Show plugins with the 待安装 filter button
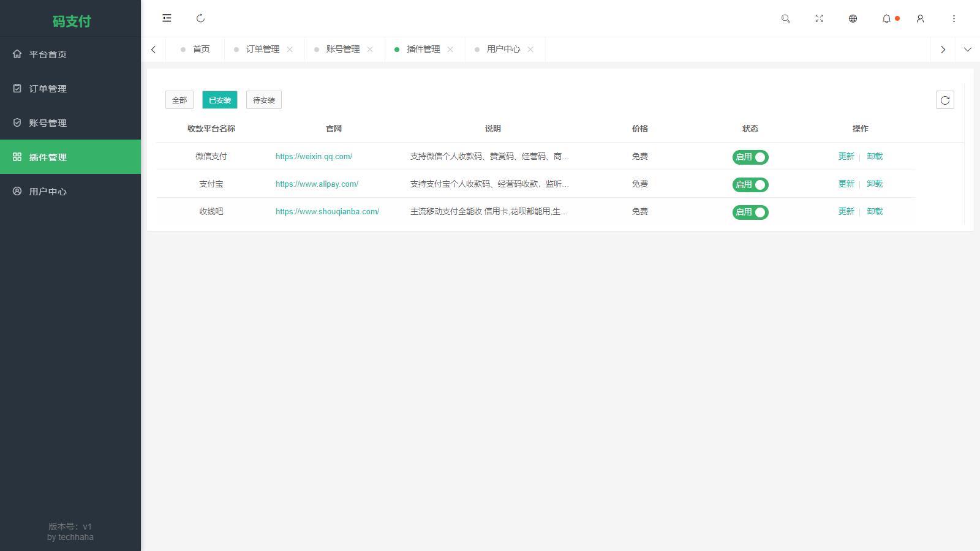980x551 pixels. 263,100
